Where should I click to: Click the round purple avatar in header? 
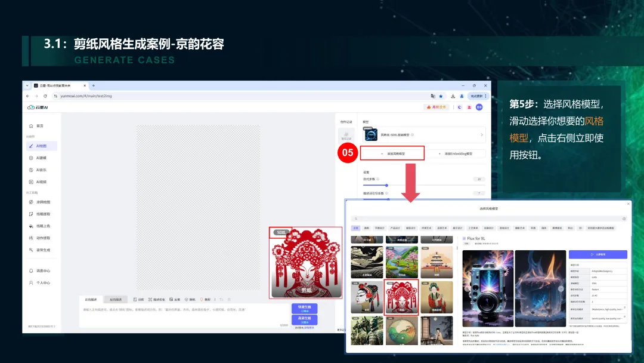(479, 107)
